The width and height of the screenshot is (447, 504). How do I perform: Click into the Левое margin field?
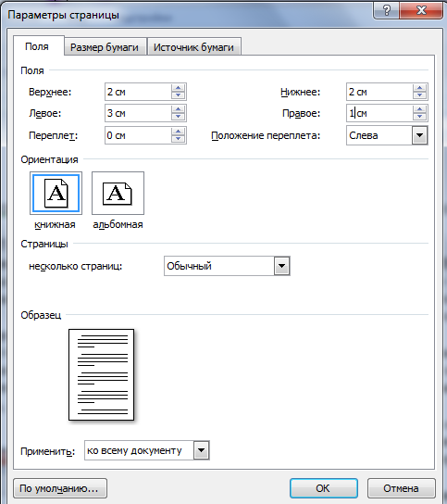[x=138, y=113]
